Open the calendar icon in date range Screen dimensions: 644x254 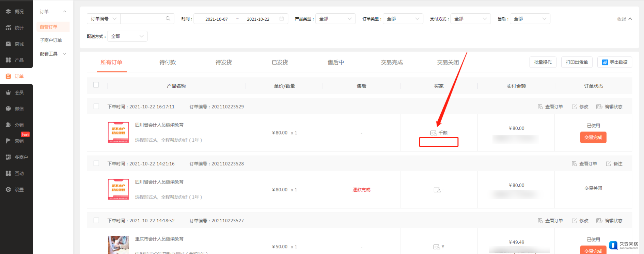coord(282,19)
